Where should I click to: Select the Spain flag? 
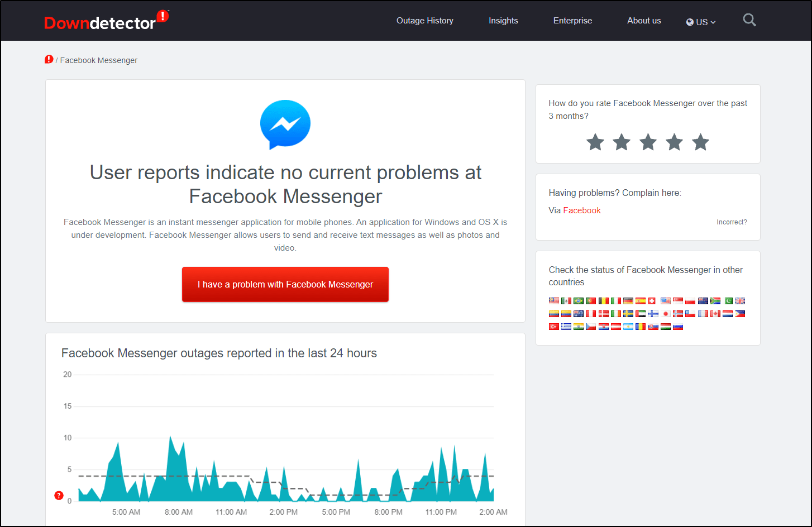pyautogui.click(x=641, y=301)
